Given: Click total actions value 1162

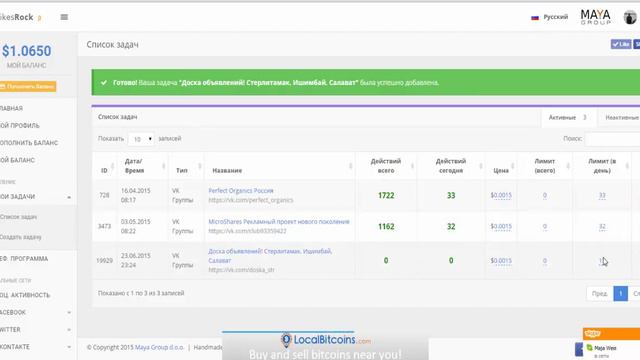Looking at the screenshot, I should pos(386,227).
